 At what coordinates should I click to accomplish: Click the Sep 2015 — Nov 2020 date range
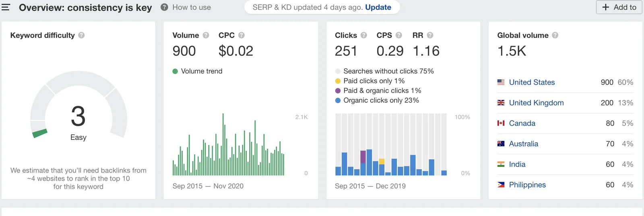click(208, 186)
